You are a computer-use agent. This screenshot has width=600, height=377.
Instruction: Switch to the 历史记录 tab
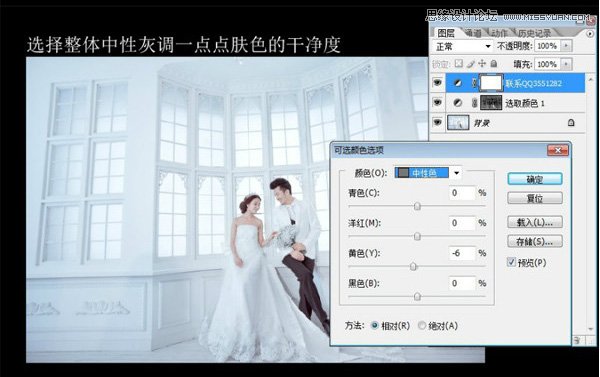coord(534,33)
